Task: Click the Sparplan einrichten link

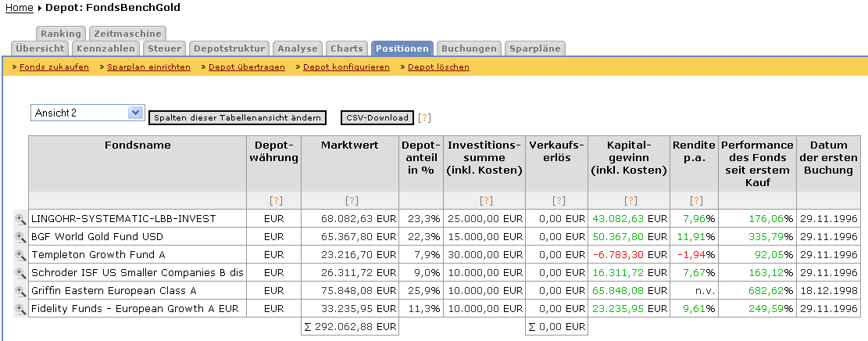Action: pos(148,67)
